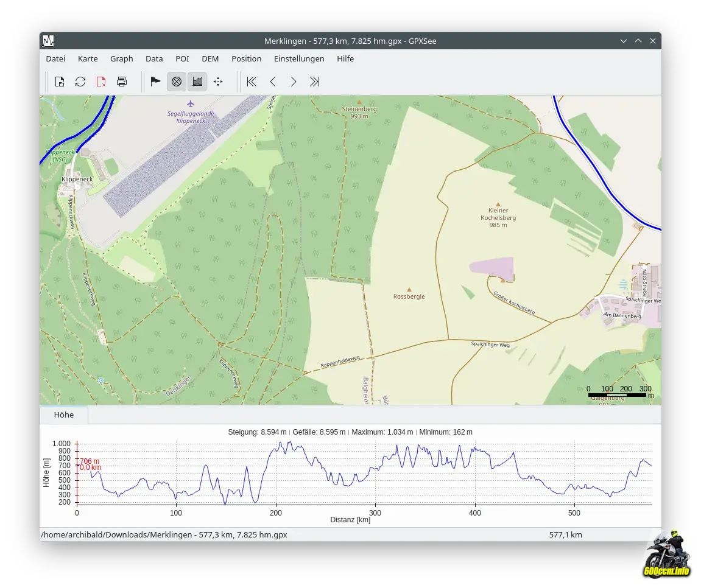Toggle POI display with flag icon
701x588 pixels.
(155, 82)
